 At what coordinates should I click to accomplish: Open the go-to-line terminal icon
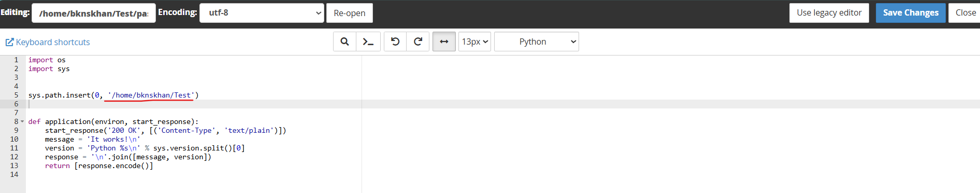pos(368,42)
